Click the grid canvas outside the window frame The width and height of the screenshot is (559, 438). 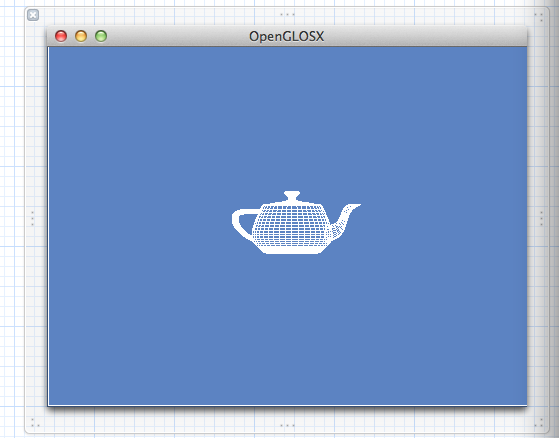point(12,214)
